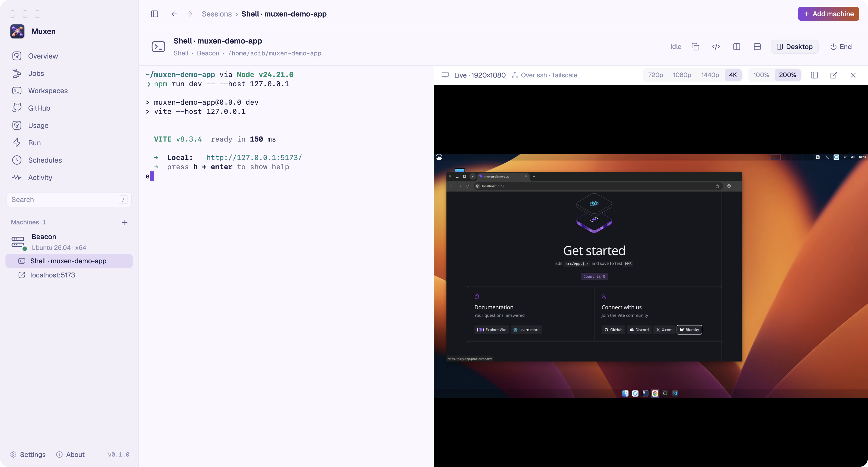
Task: Open GitHub in sidebar
Action: pyautogui.click(x=69, y=108)
